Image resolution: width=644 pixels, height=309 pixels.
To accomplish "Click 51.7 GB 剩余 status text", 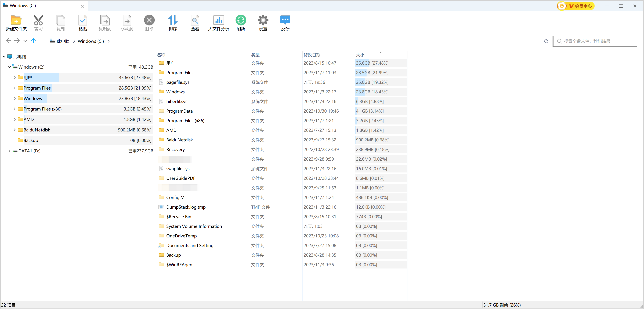I will pos(502,305).
